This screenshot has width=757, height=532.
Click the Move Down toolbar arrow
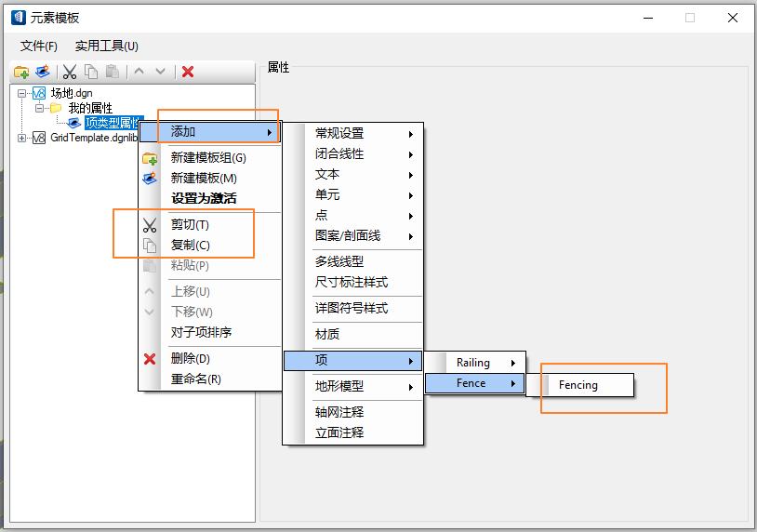click(x=160, y=72)
